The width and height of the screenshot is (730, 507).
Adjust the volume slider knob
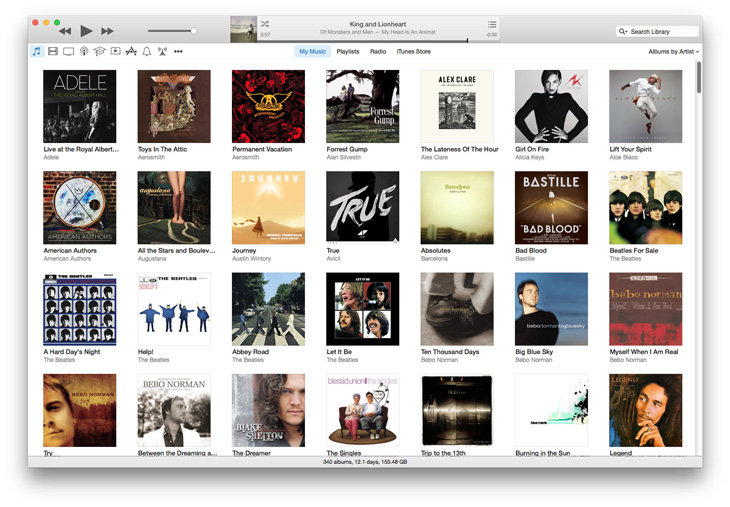click(194, 31)
